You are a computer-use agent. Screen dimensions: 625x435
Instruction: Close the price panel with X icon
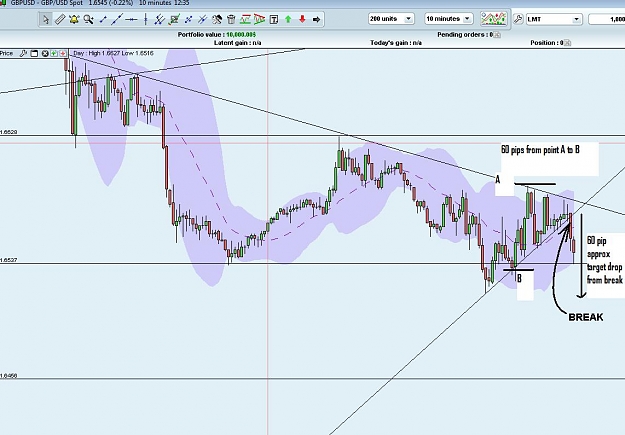[45, 53]
